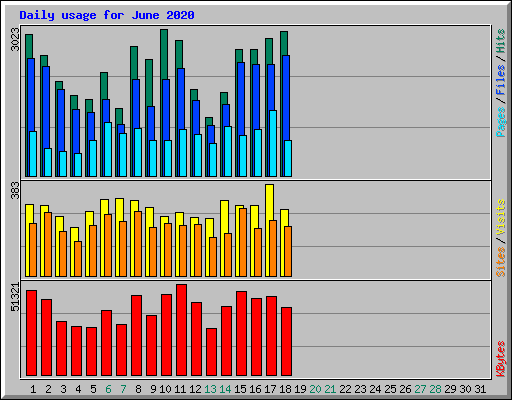Click day 11 on the date axis
The image size is (512, 400).
tap(180, 389)
